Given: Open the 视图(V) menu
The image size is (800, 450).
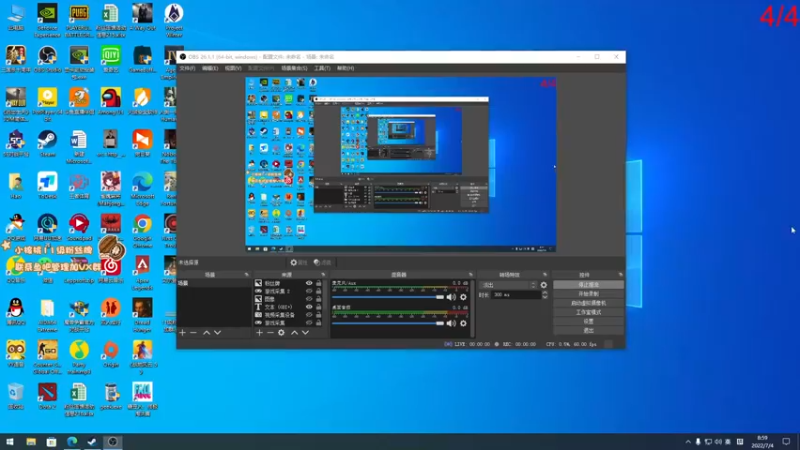Looking at the screenshot, I should point(233,68).
